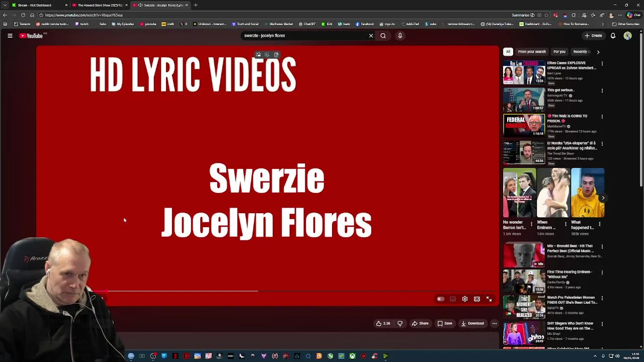This screenshot has height=362, width=644.
Task: Open the Create button menu
Action: [x=593, y=36]
